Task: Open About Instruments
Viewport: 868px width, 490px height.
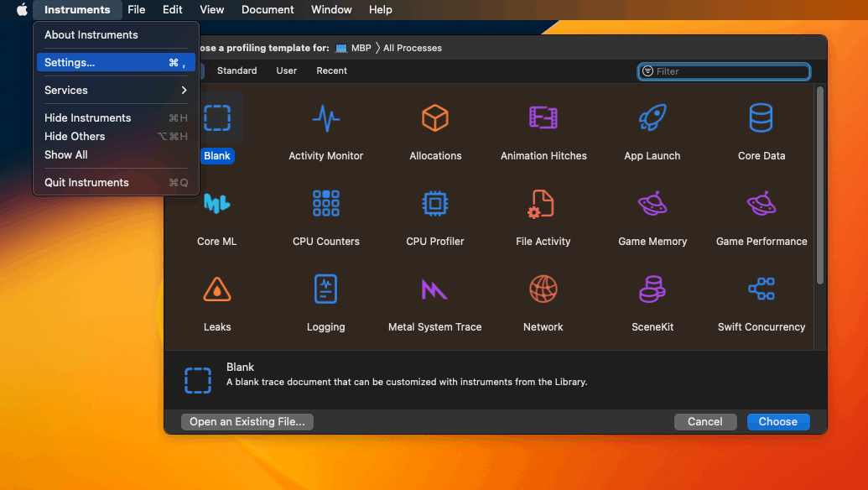Action: click(x=116, y=35)
